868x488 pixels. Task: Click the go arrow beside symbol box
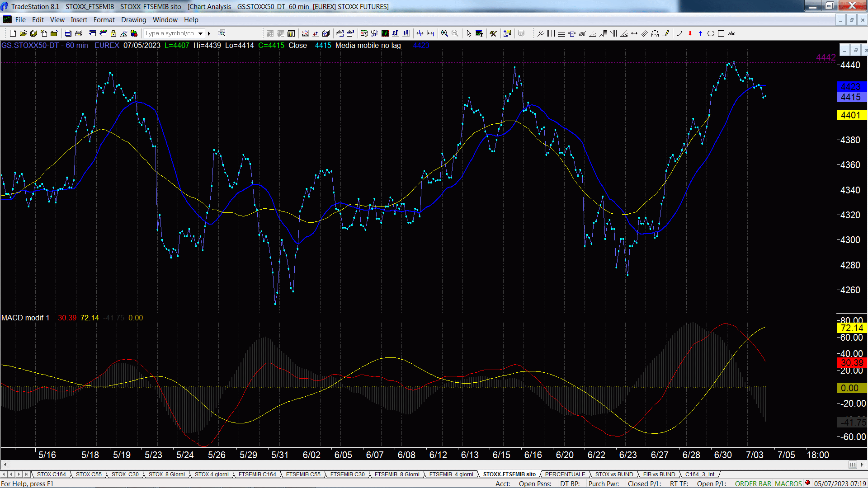point(209,33)
